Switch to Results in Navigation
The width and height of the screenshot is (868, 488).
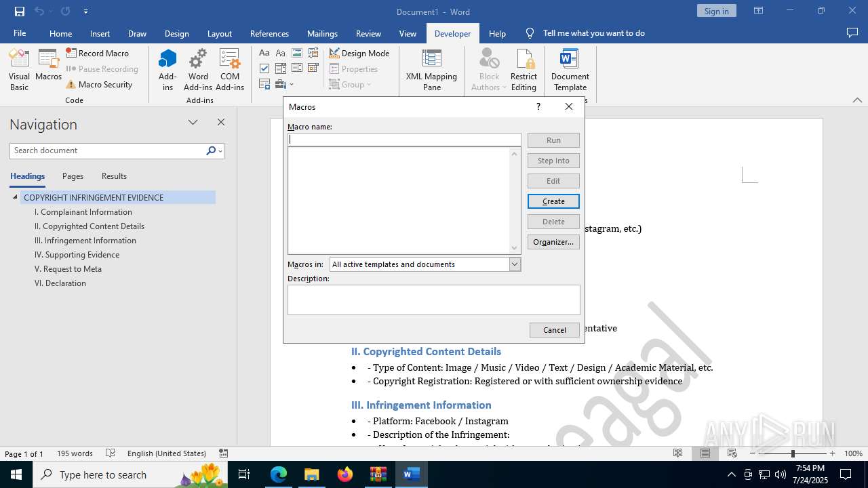[x=114, y=176]
